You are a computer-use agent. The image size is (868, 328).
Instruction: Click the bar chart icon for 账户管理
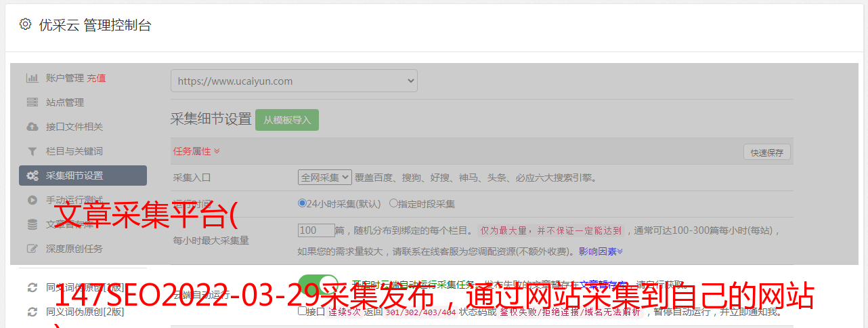point(32,78)
